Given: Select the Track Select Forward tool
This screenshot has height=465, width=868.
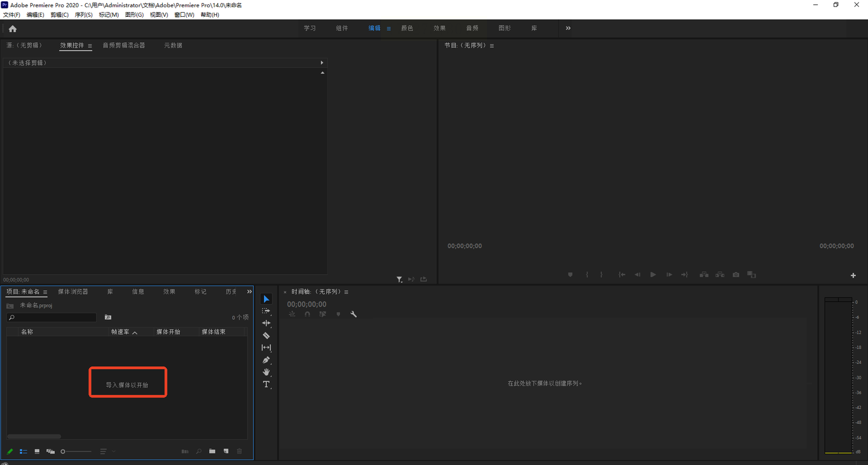Looking at the screenshot, I should click(266, 311).
